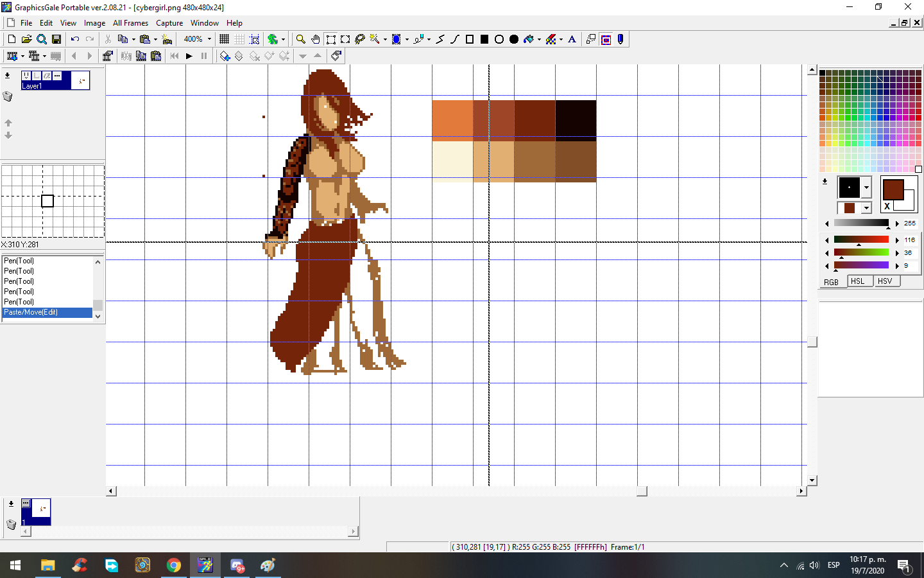Screen dimensions: 924x578
Task: Click the Save floppy disk icon
Action: [x=56, y=39]
